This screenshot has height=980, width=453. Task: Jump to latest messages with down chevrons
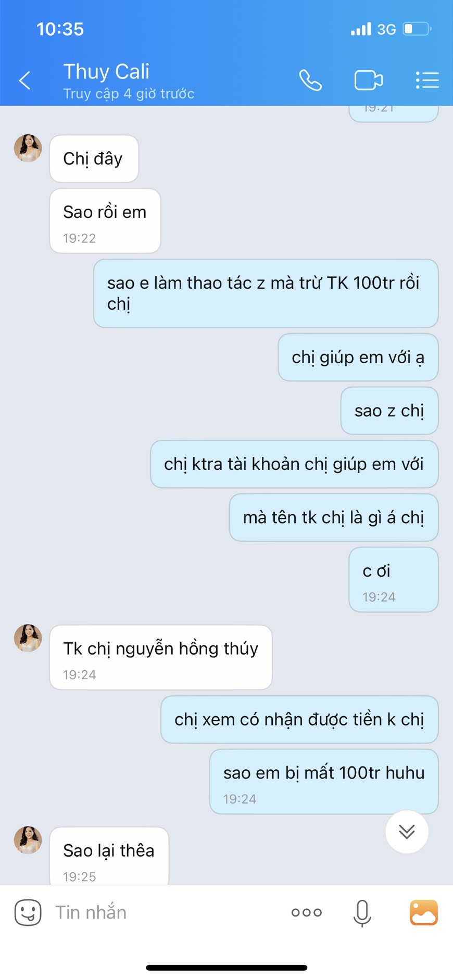tap(407, 832)
